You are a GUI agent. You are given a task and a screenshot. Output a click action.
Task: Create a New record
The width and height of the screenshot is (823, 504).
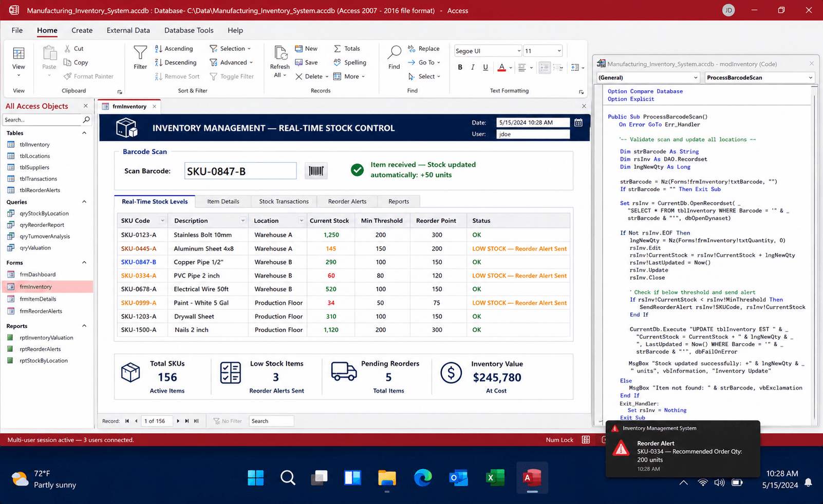306,49
